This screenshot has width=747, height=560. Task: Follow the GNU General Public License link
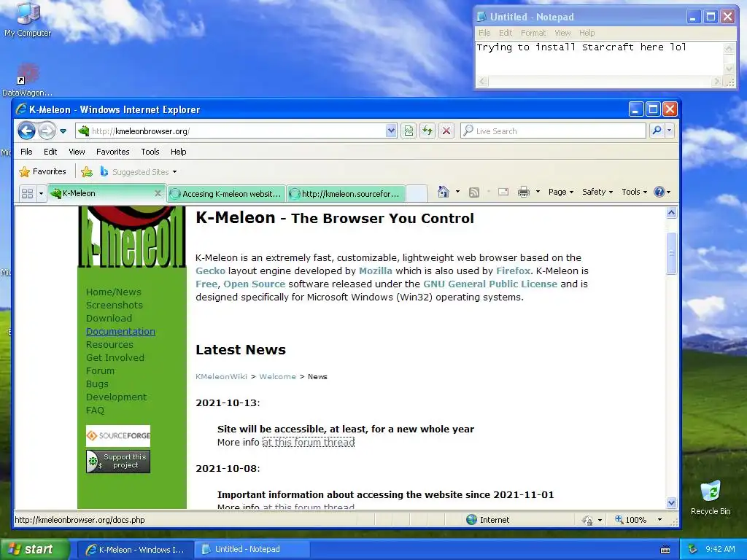[489, 284]
